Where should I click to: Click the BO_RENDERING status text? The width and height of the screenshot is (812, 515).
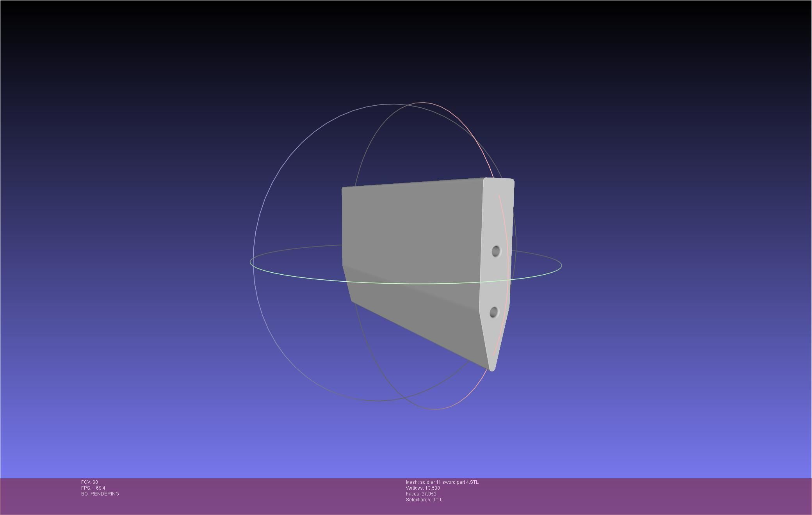point(100,494)
